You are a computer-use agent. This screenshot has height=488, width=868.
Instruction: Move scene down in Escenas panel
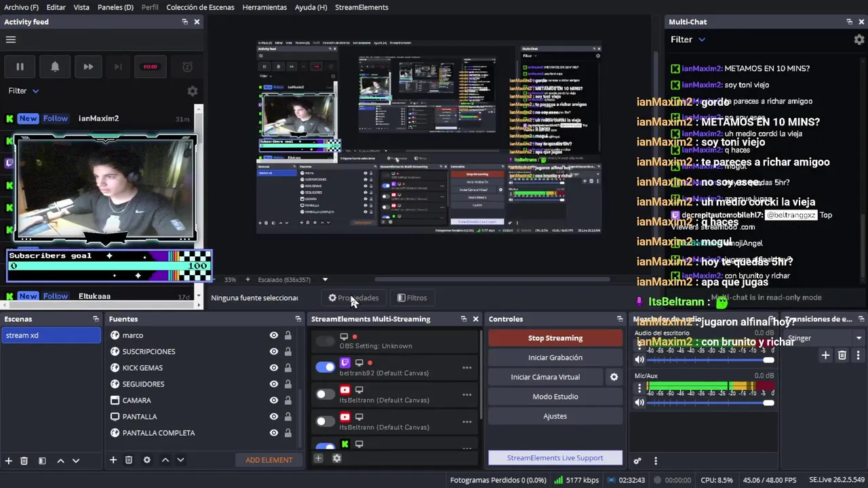tap(76, 460)
